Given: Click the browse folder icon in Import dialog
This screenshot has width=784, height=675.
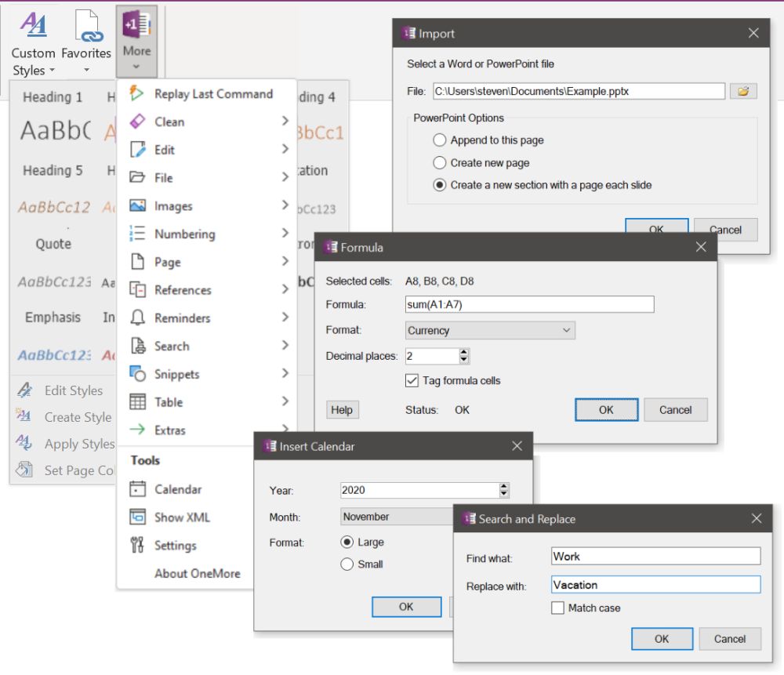Looking at the screenshot, I should pos(742,91).
